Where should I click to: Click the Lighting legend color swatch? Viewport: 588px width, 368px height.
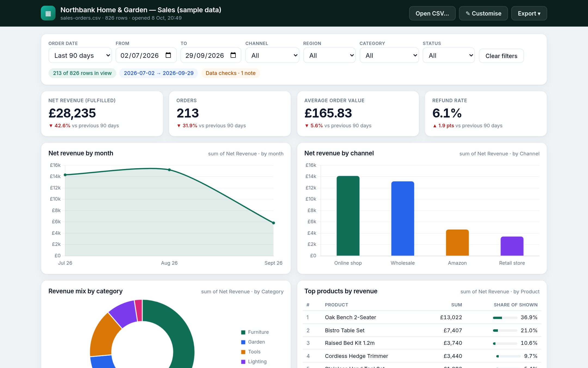click(x=243, y=362)
